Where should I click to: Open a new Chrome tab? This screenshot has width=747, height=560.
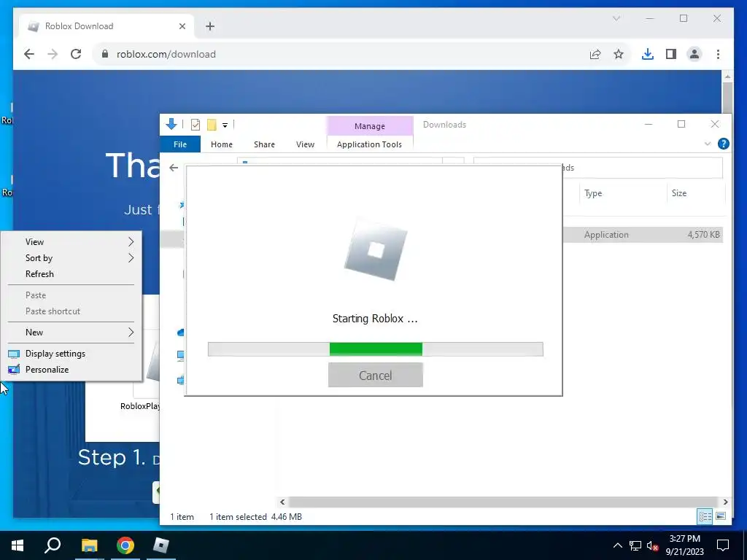point(210,26)
